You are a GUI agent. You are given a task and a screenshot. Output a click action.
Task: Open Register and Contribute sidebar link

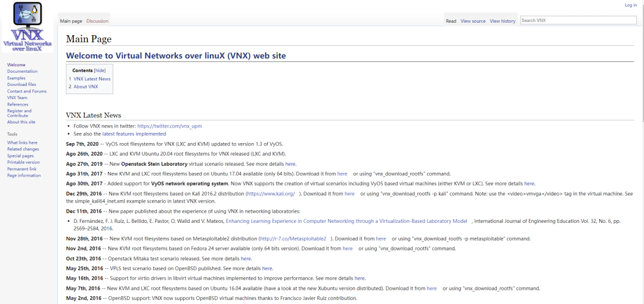19,113
